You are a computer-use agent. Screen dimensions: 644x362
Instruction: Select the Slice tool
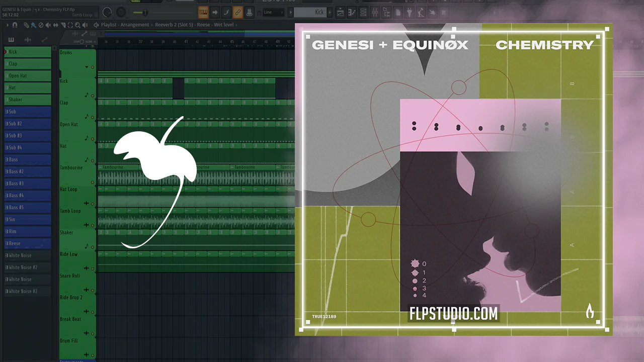62,25
